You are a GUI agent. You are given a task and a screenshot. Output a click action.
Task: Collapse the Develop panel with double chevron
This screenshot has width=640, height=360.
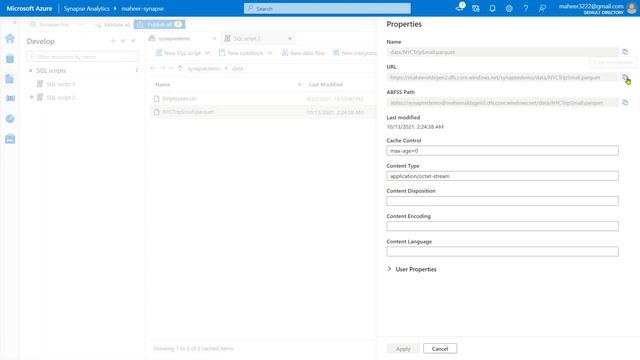(x=133, y=41)
